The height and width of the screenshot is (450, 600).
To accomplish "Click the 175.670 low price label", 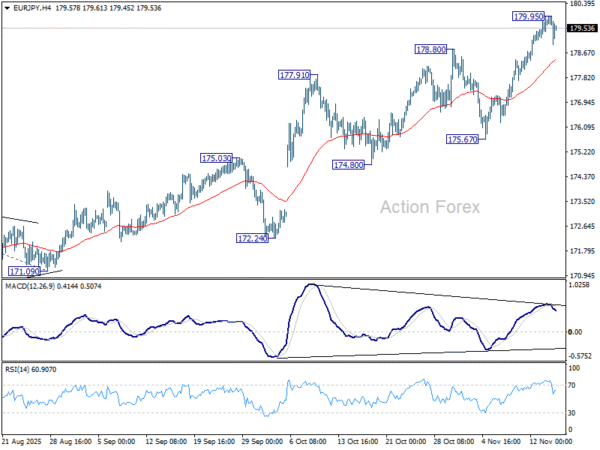I will coord(462,140).
